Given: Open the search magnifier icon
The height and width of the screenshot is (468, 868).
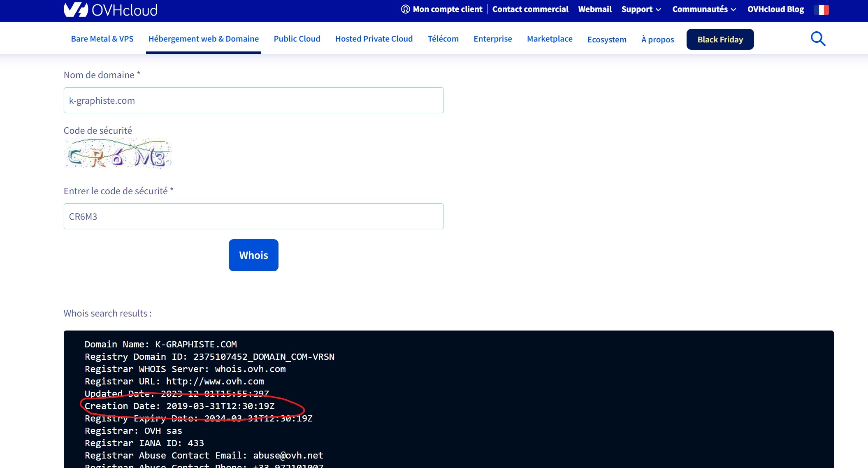Looking at the screenshot, I should (818, 39).
